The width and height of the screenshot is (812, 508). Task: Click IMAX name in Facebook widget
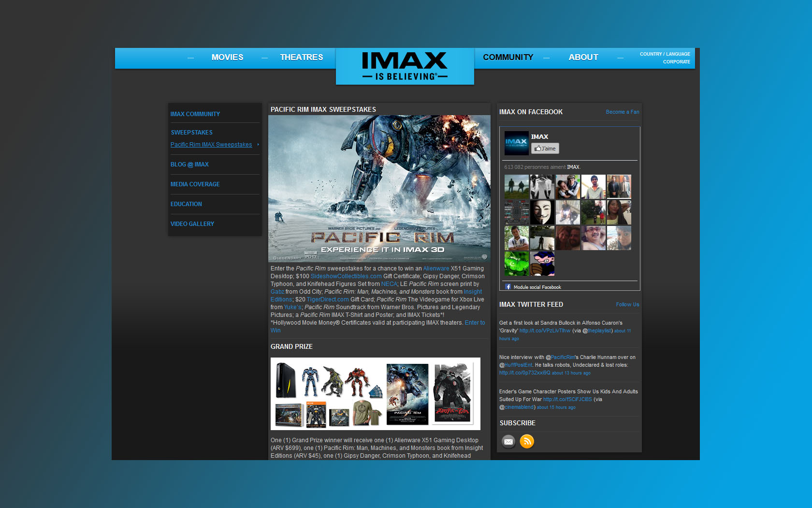pyautogui.click(x=539, y=136)
